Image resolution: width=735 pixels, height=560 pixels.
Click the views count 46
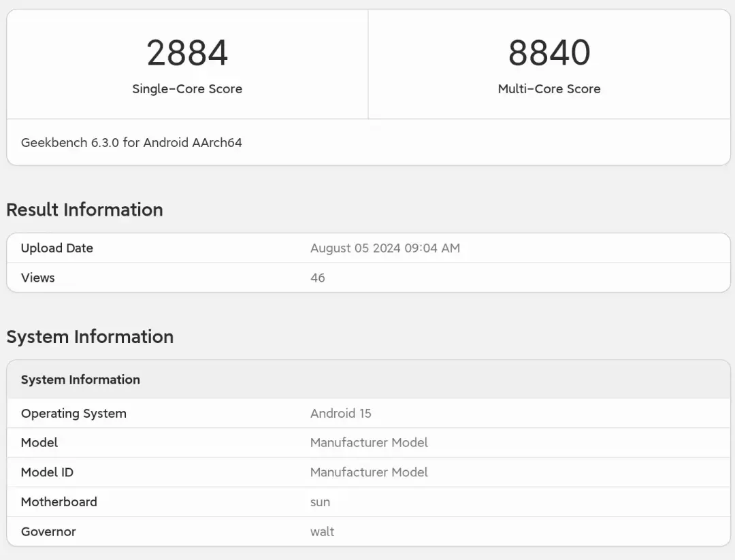pos(318,278)
